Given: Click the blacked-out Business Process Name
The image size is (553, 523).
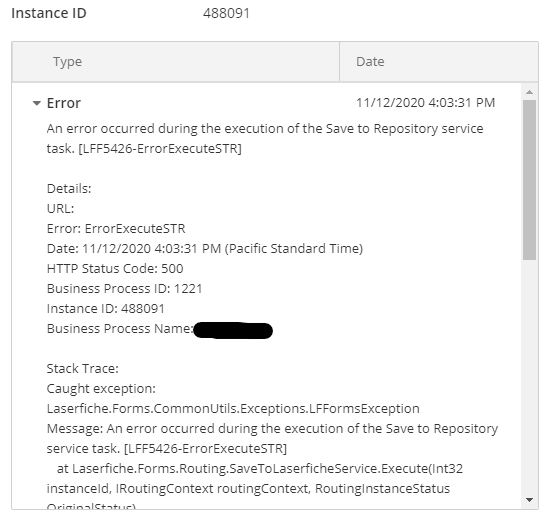Looking at the screenshot, I should 233,330.
